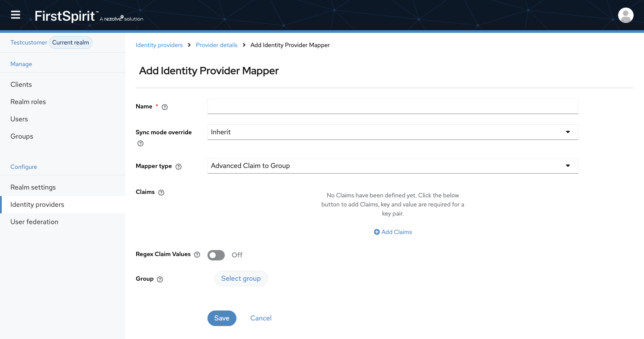Show help for Mapper type

(x=179, y=167)
